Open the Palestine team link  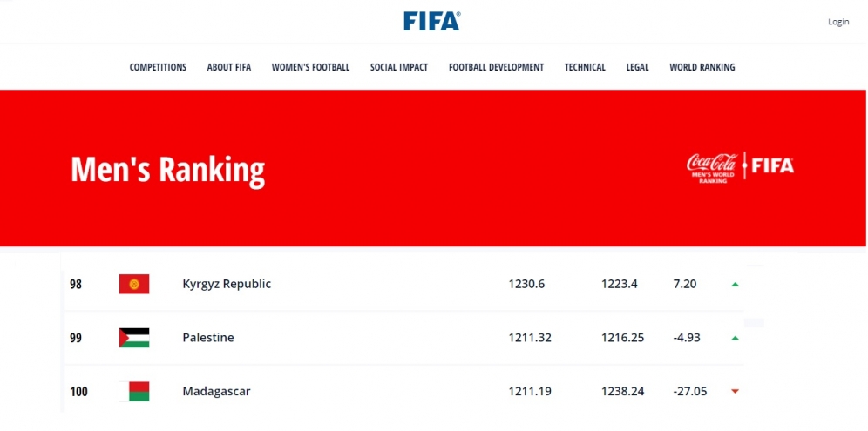(207, 338)
